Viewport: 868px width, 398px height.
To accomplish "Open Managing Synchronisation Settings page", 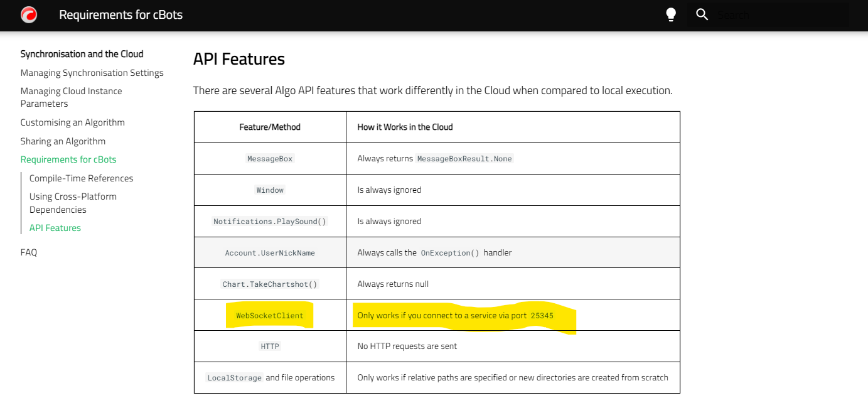I will click(92, 73).
